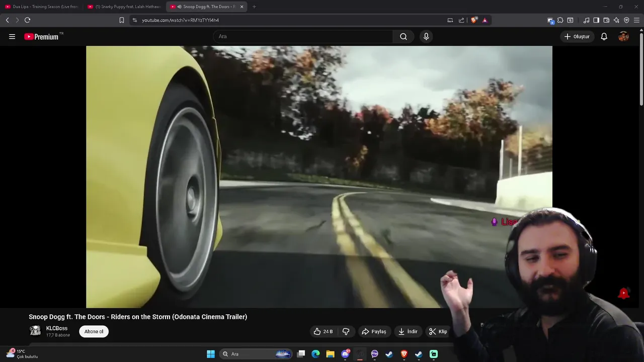Click the taskbar Ara search box
The height and width of the screenshot is (362, 644).
coord(256,354)
